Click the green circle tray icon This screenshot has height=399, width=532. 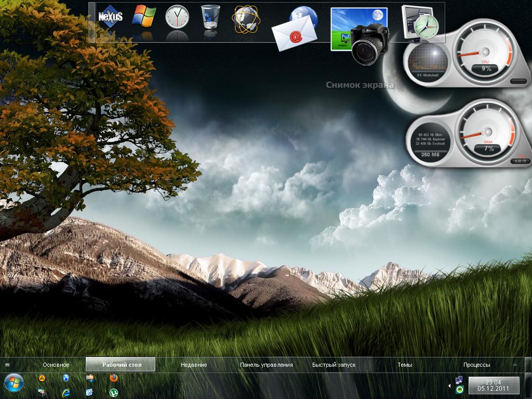460,389
